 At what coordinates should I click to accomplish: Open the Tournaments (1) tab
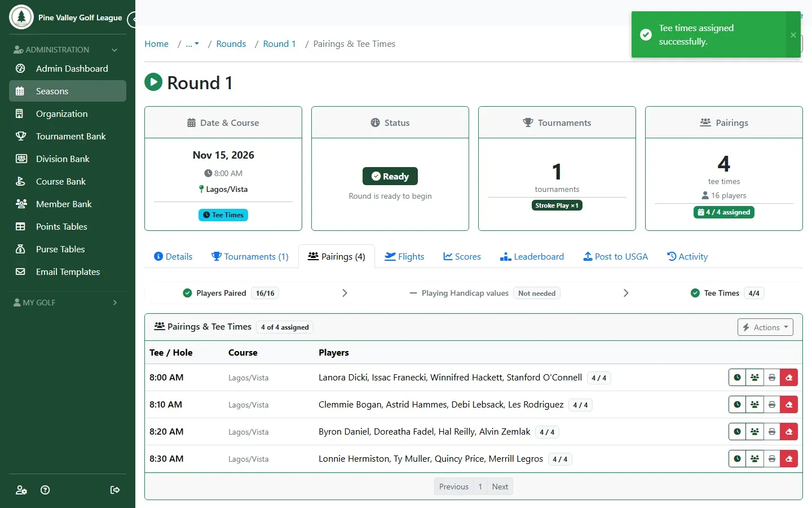pos(250,257)
